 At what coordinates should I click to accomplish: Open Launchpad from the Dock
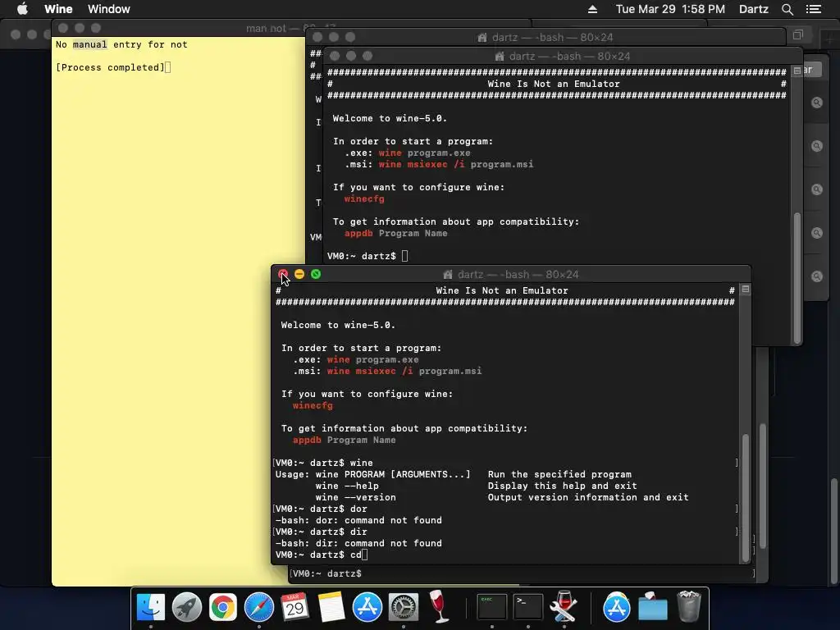(187, 607)
